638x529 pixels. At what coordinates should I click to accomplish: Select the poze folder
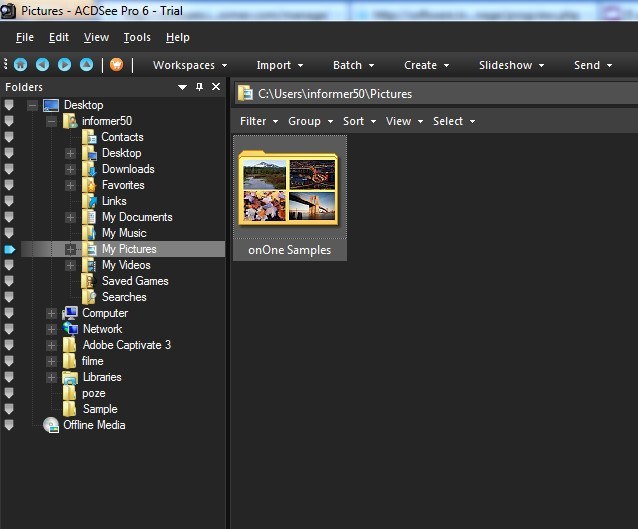[94, 393]
